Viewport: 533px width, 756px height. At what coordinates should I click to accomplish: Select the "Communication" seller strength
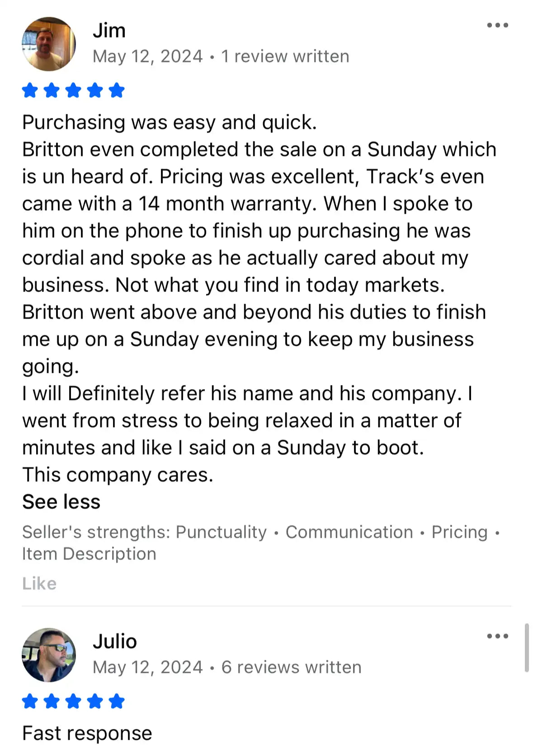pyautogui.click(x=349, y=532)
